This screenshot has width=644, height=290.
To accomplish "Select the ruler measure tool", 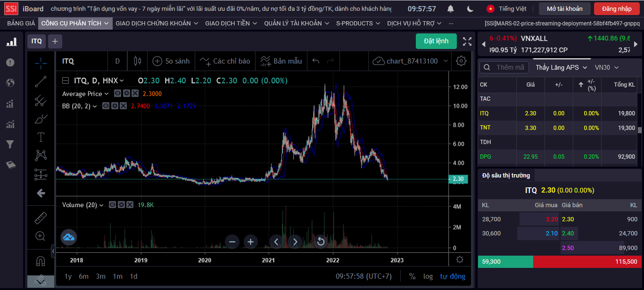I will pos(41,217).
